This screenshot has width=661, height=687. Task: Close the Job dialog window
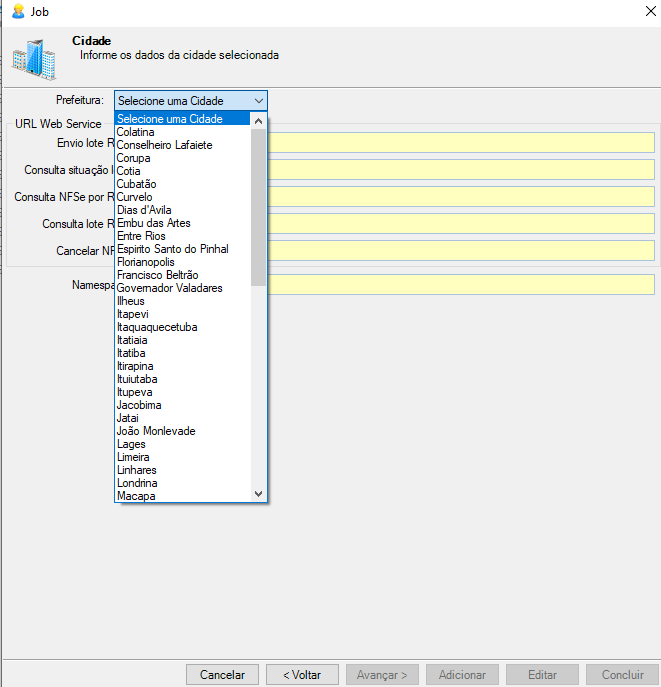tap(638, 12)
